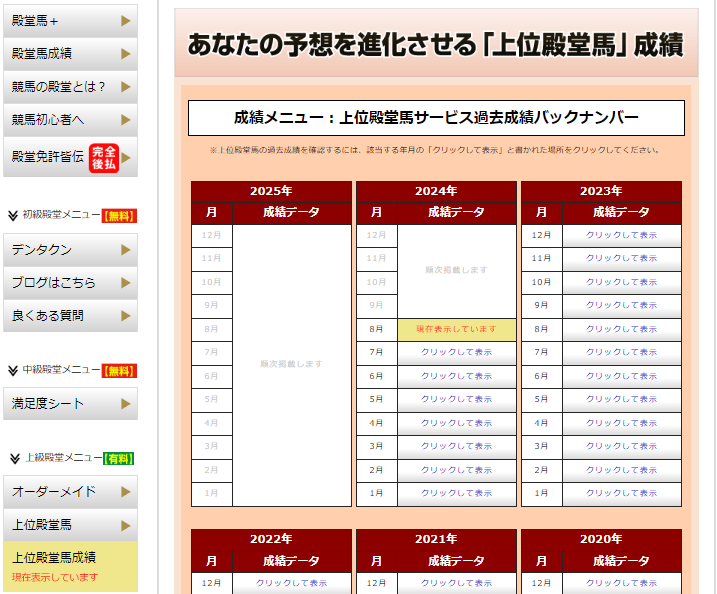The image size is (717, 594).
Task: Click the arrow icon on 満足度シート
Action: pyautogui.click(x=125, y=404)
